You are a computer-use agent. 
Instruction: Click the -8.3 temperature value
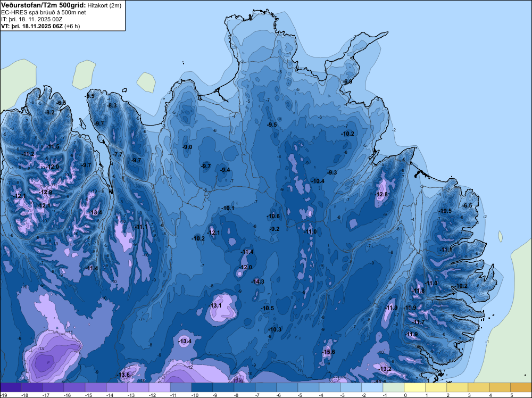point(112,105)
